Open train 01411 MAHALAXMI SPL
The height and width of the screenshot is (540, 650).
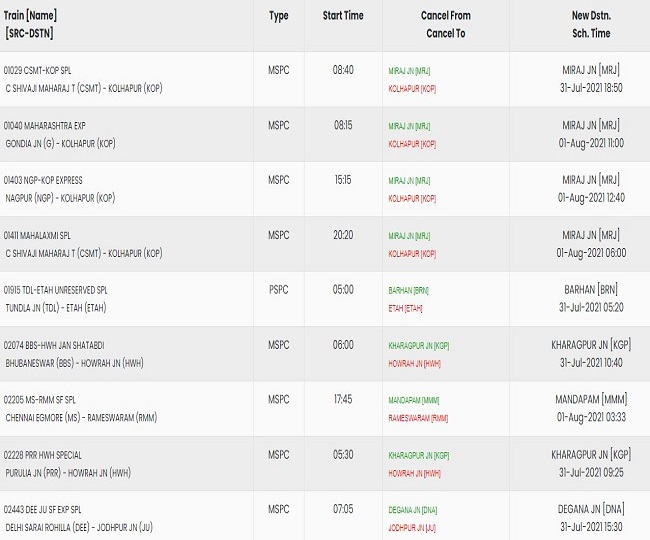coord(37,235)
